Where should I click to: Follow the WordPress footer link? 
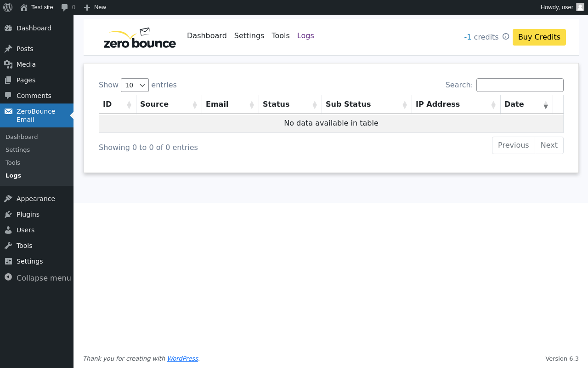(182, 359)
